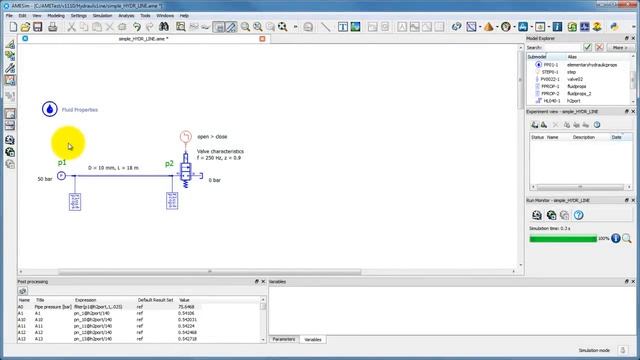Click the orange cone icon in toolbar

488,27
